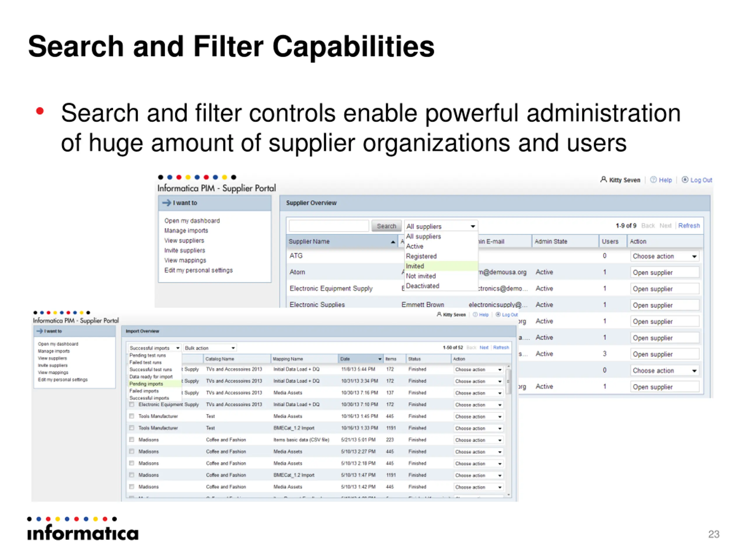Click Date column sort arrow in Import Overview

click(x=380, y=359)
